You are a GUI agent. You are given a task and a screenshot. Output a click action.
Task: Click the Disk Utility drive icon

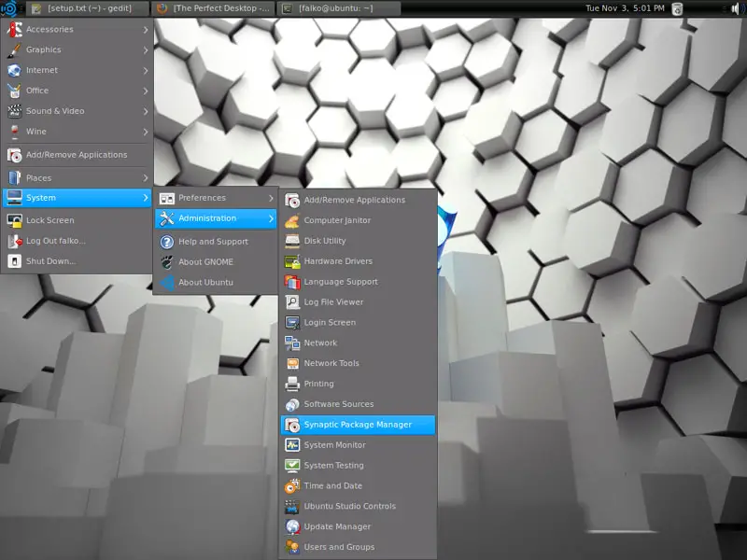click(x=292, y=241)
